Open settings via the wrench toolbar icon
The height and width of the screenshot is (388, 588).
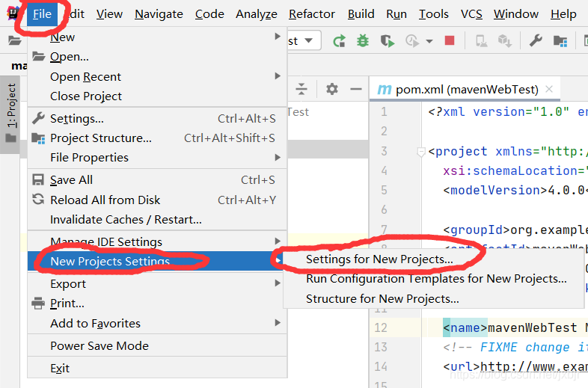click(536, 41)
